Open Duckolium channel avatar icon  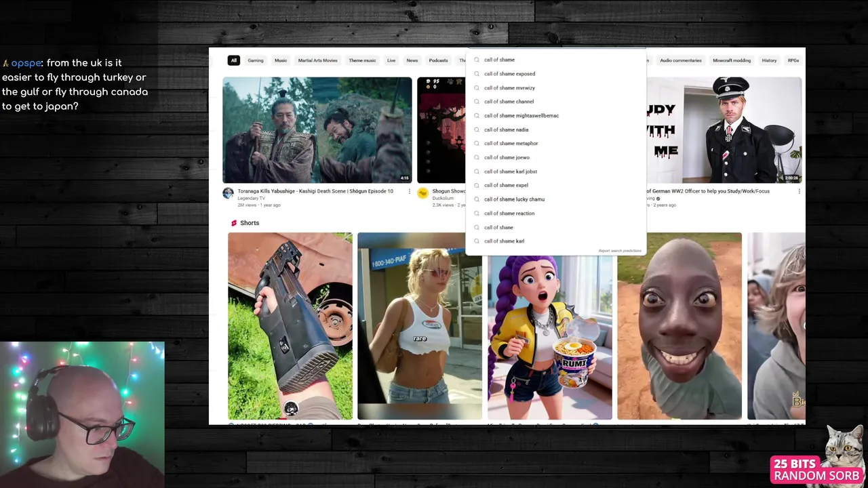[422, 193]
